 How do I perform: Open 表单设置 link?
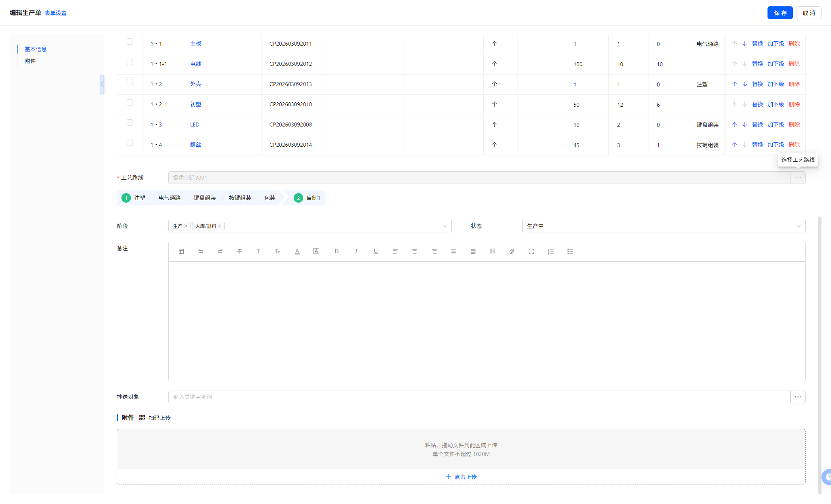[56, 13]
